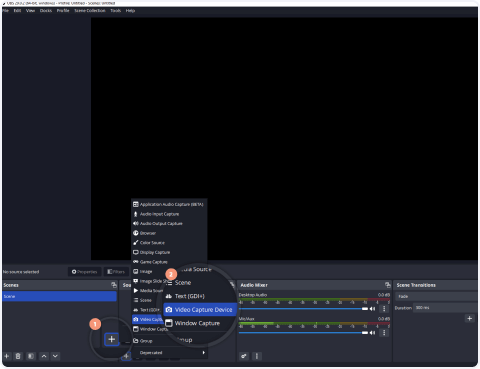Screen dimensions: 480x369
Task: Select the Scene item in Scenes list
Action: [59, 296]
